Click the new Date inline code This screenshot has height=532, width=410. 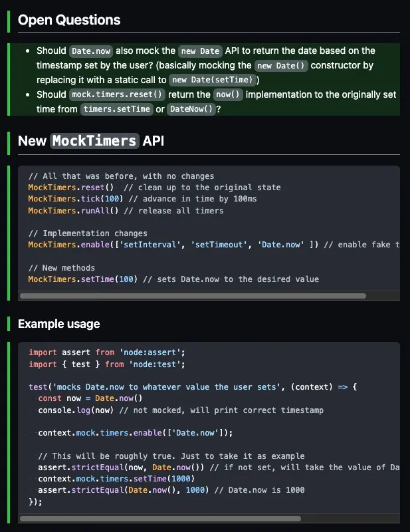click(200, 51)
